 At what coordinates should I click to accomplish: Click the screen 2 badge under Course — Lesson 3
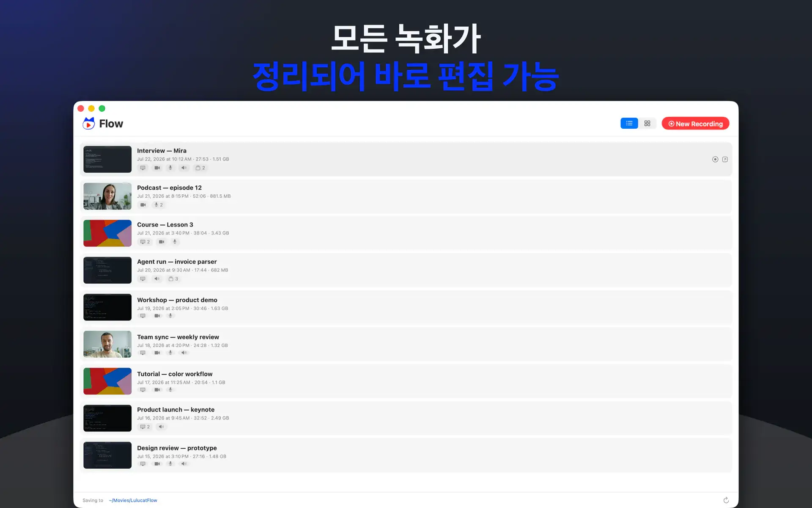point(145,242)
